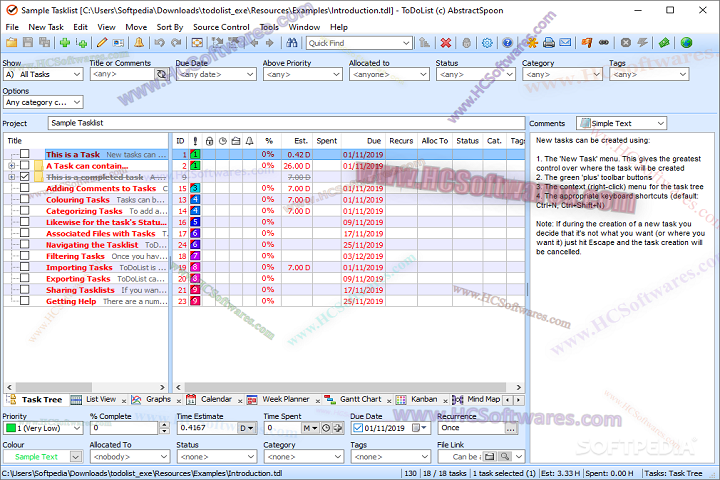Switch to the Kanban tab
Image resolution: width=720 pixels, height=480 pixels.
pyautogui.click(x=424, y=399)
